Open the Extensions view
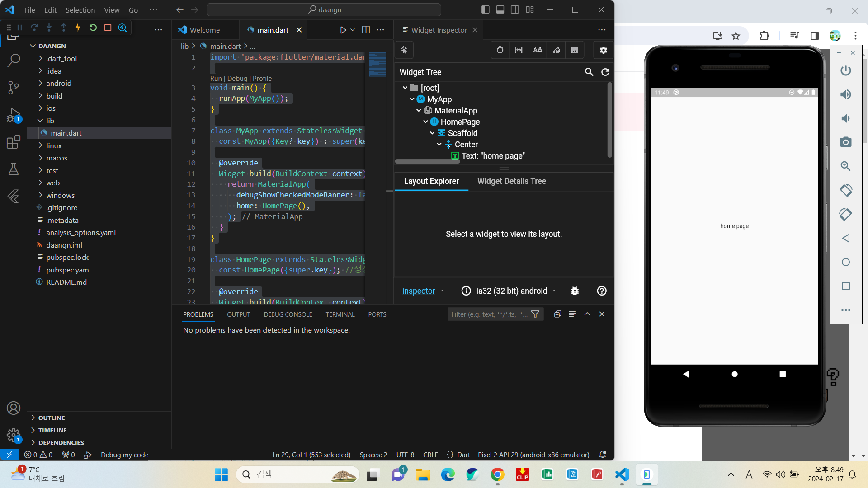Image resolution: width=868 pixels, height=488 pixels. coord(14,142)
